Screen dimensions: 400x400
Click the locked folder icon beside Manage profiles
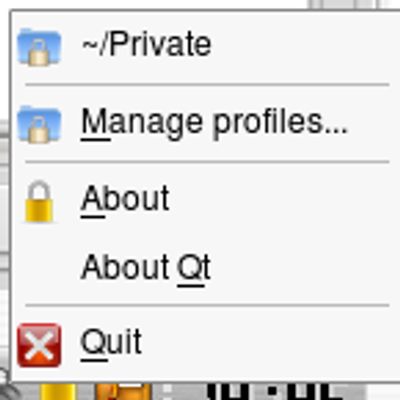(x=39, y=124)
